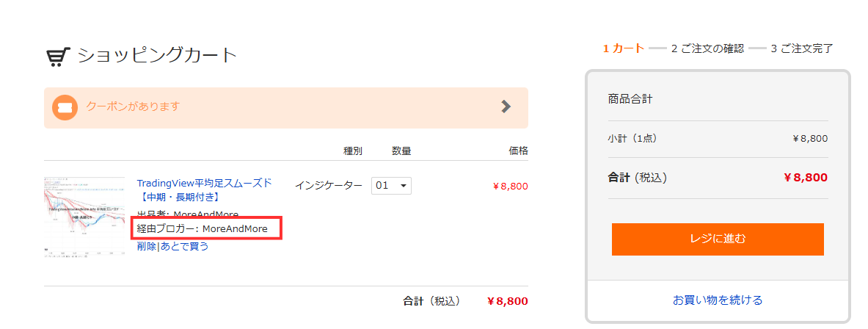Click the 出品者 MoreAndMore seller name
868x329 pixels.
pos(205,214)
